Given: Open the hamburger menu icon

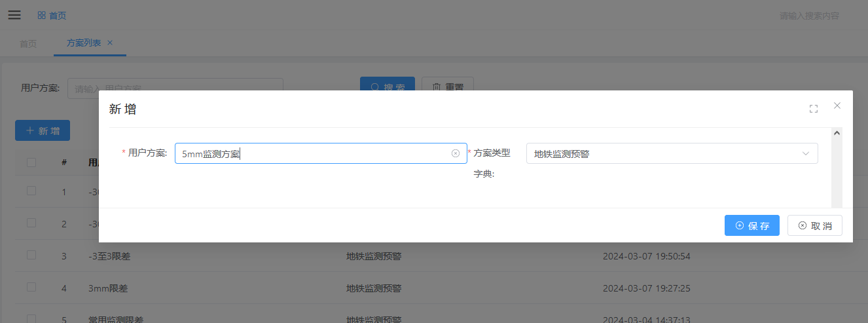Looking at the screenshot, I should click(x=14, y=15).
